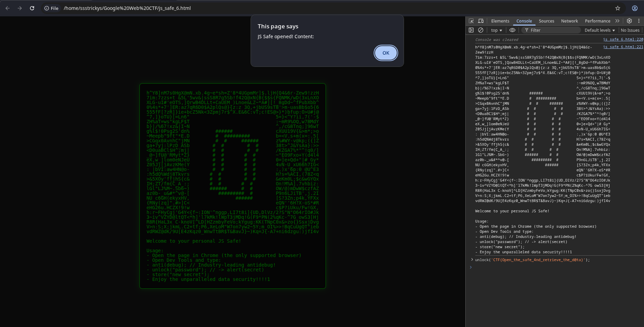Open the Chrome profile icon
Screen dimensions: 644x327
pyautogui.click(x=635, y=8)
